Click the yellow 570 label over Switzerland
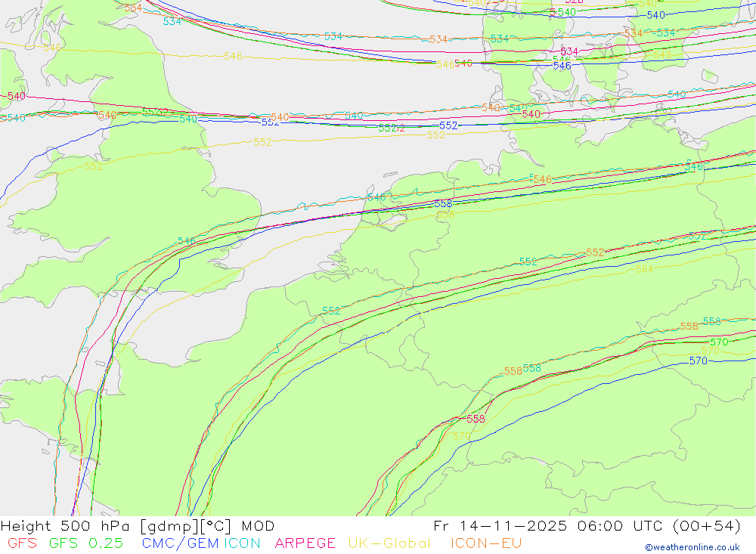The width and height of the screenshot is (756, 554). [461, 436]
